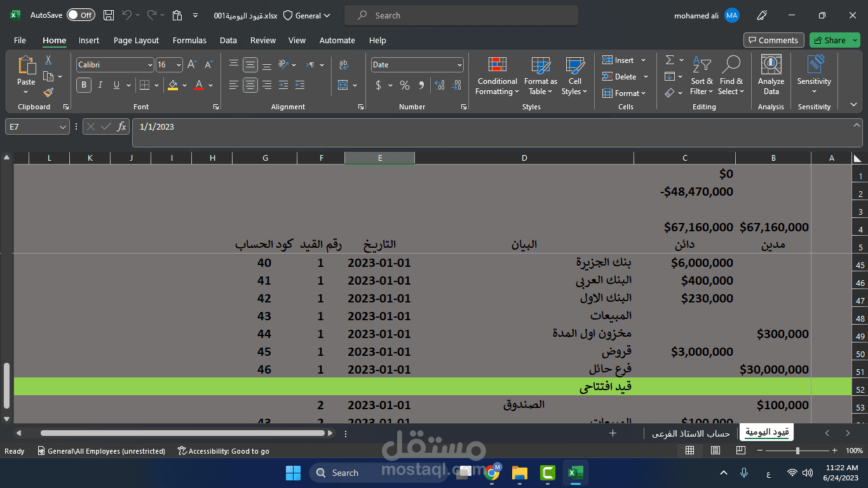The image size is (868, 488).
Task: Click the Copy icon in Clipboard group
Action: (x=48, y=76)
